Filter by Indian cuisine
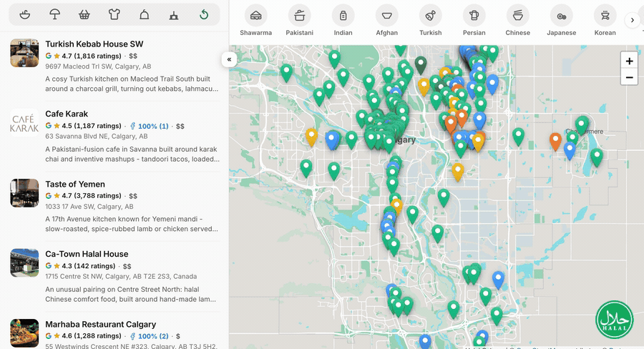 tap(343, 21)
